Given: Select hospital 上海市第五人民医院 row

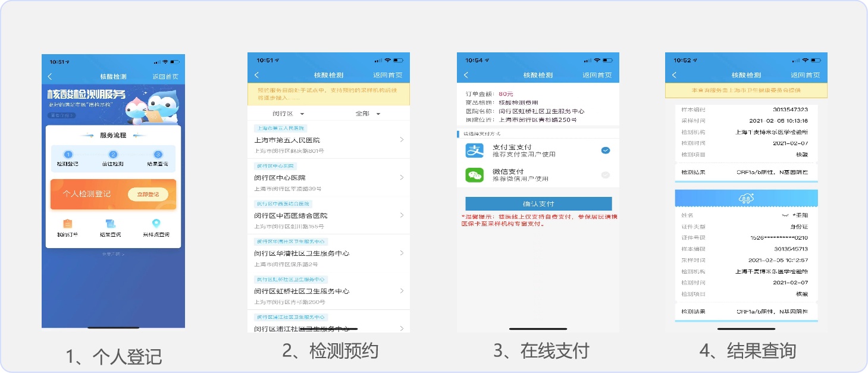Looking at the screenshot, I should (x=328, y=140).
